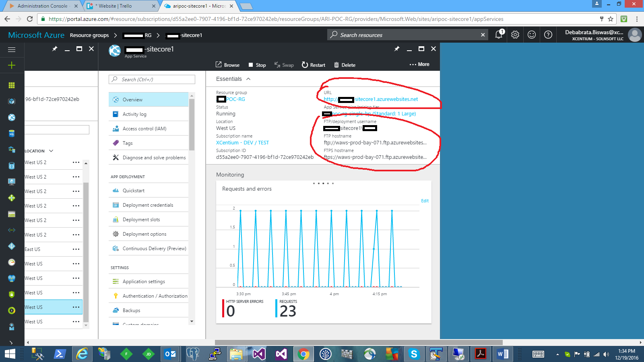Open Tags menu item
Viewport: 644px width, 362px height.
(x=149, y=143)
